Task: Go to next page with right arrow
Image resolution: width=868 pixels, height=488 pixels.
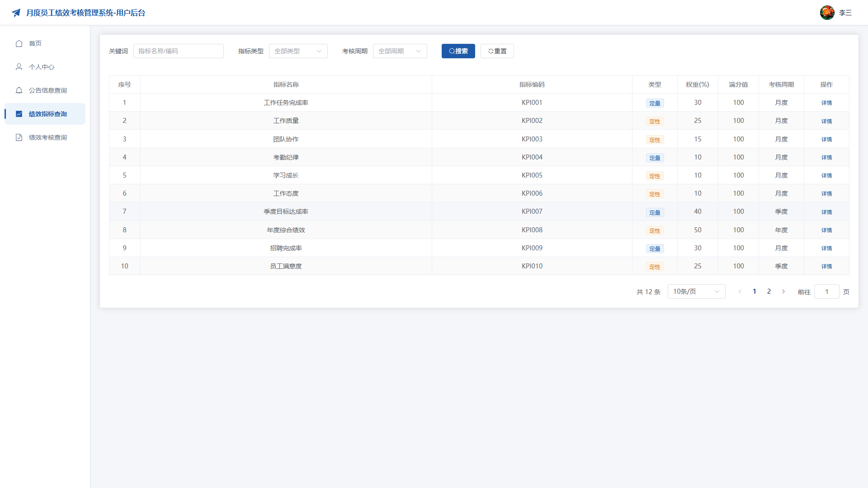Action: (x=783, y=291)
